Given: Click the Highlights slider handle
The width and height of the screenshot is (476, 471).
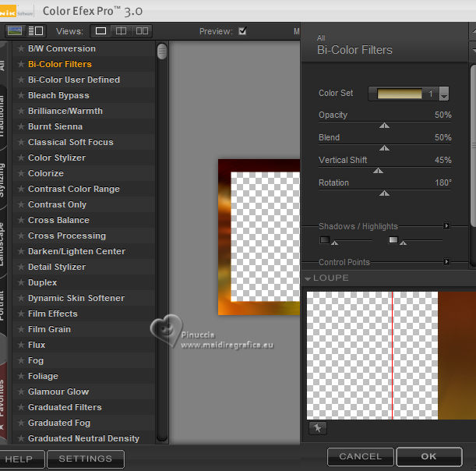Looking at the screenshot, I should (x=403, y=243).
